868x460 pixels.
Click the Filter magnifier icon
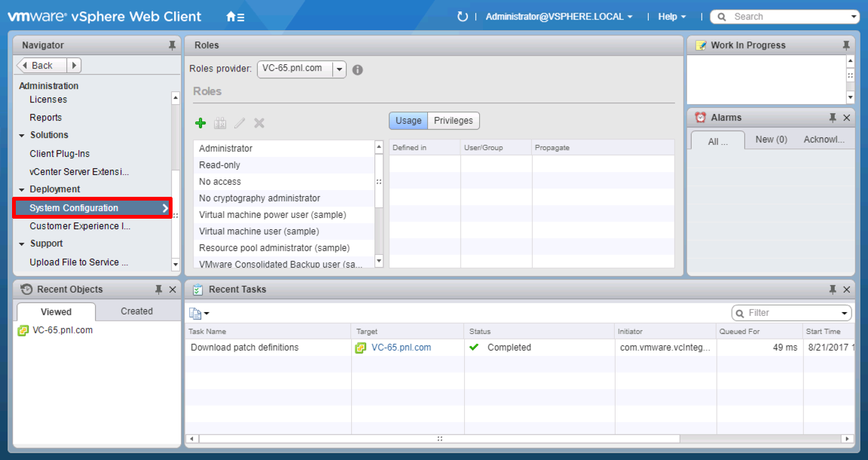point(740,313)
